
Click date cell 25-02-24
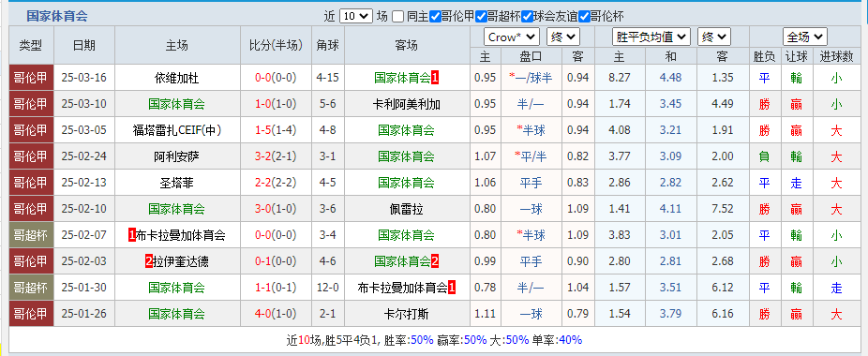tap(84, 156)
